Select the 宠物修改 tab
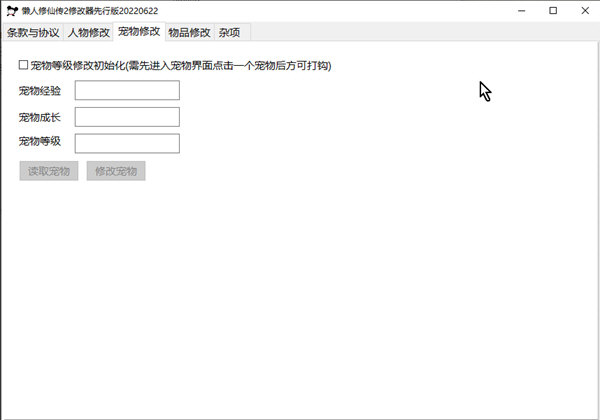 coord(139,31)
